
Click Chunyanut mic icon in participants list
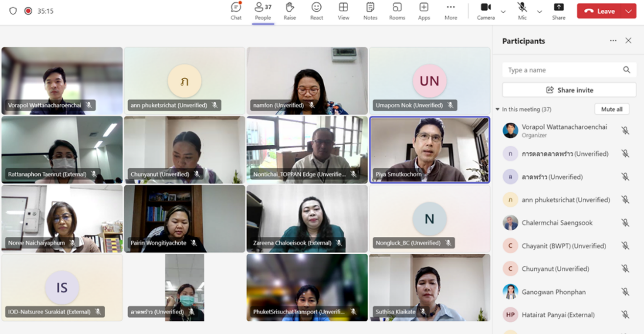[x=625, y=268]
